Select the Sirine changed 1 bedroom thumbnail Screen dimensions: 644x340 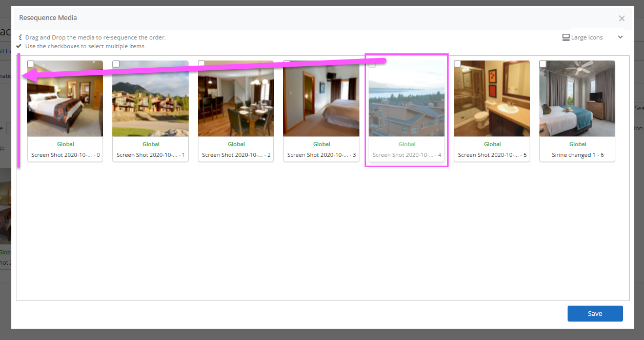click(577, 98)
